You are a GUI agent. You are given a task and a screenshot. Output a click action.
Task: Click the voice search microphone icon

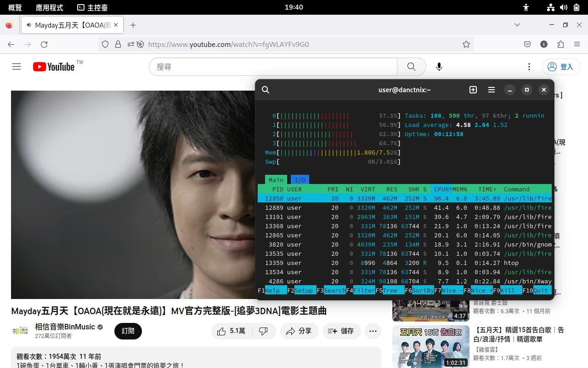pyautogui.click(x=439, y=67)
